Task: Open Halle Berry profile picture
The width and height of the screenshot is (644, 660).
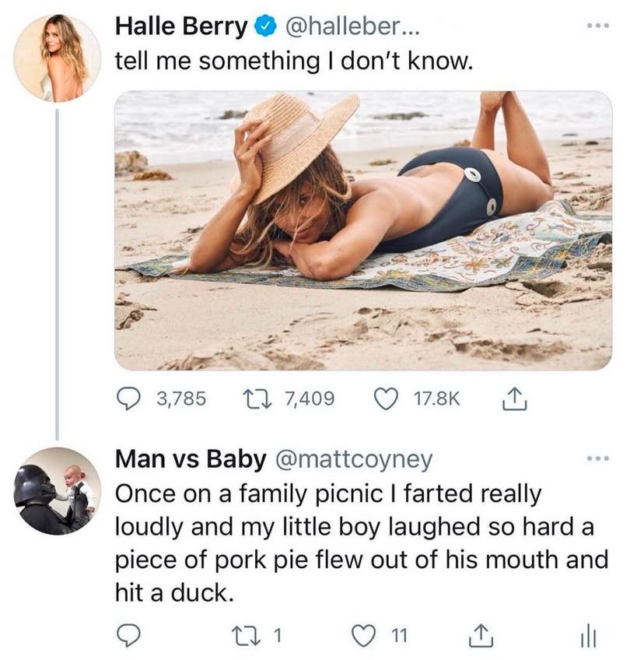Action: pos(58,58)
